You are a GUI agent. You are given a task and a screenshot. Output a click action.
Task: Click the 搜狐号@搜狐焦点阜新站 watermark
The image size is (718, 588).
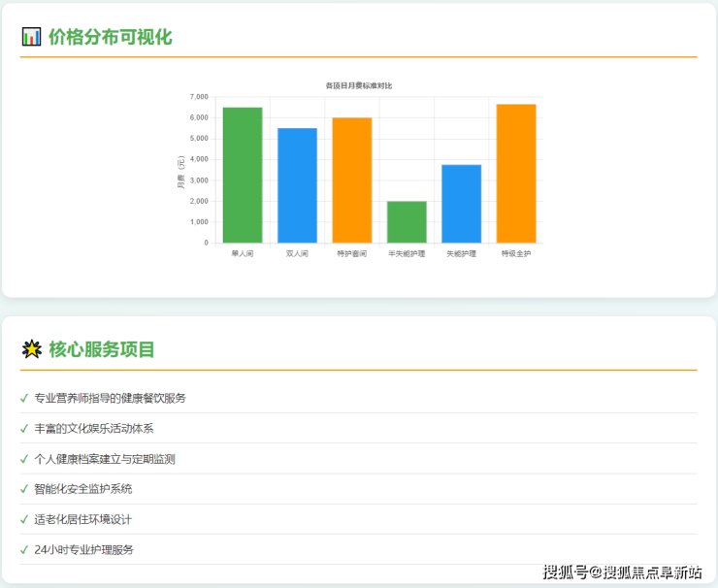(x=622, y=572)
